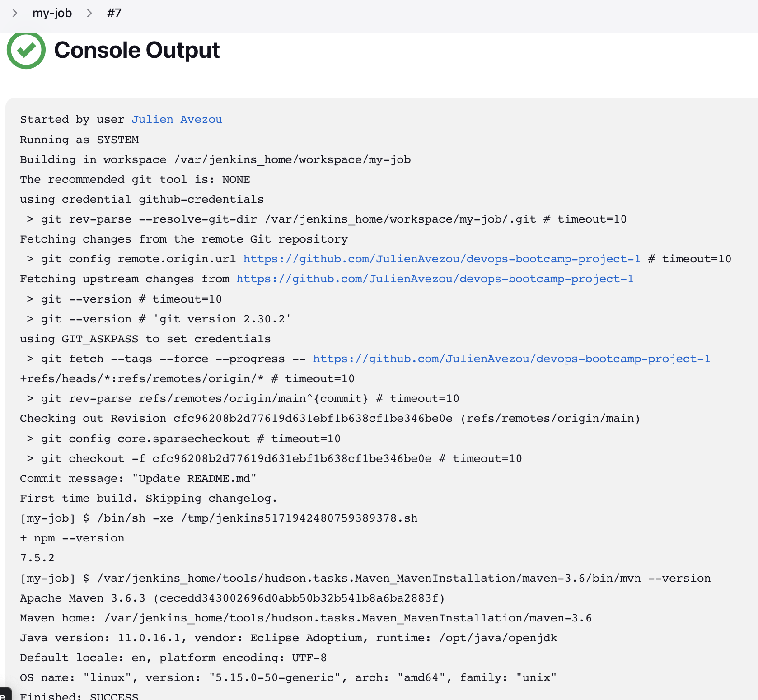Click 'git rev-parse refs/remotes/origin/main^{commit}' line

pyautogui.click(x=243, y=399)
